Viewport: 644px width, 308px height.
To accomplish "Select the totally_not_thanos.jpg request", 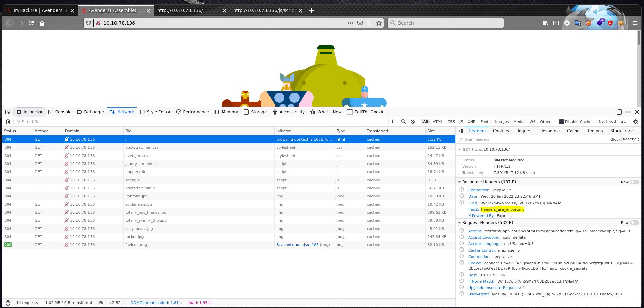I will pyautogui.click(x=229, y=212).
